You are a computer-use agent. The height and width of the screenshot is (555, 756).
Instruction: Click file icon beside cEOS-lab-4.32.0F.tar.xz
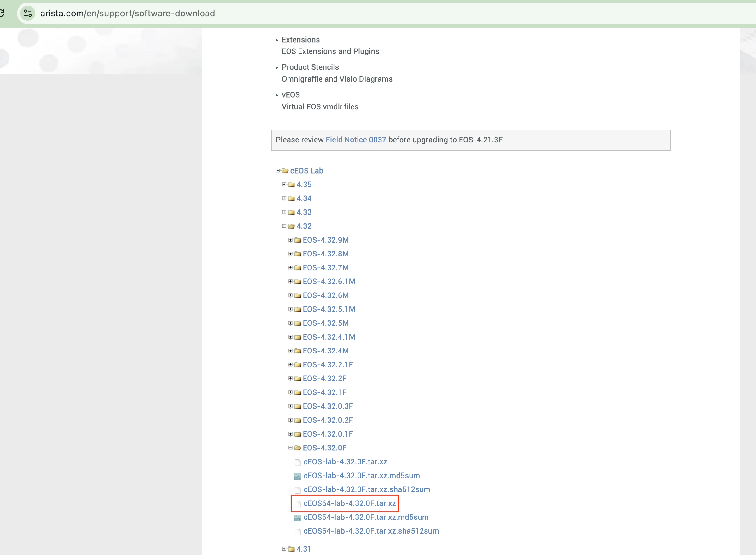click(x=298, y=462)
